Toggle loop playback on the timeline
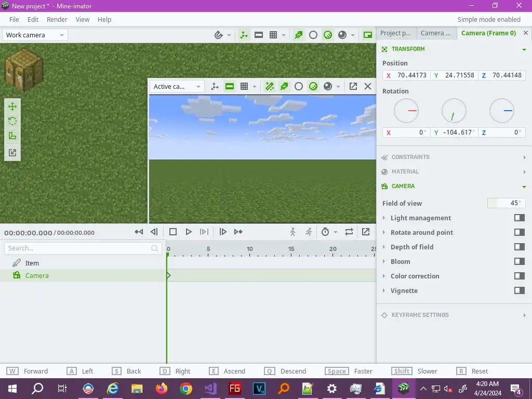Image resolution: width=532 pixels, height=399 pixels. pyautogui.click(x=349, y=232)
